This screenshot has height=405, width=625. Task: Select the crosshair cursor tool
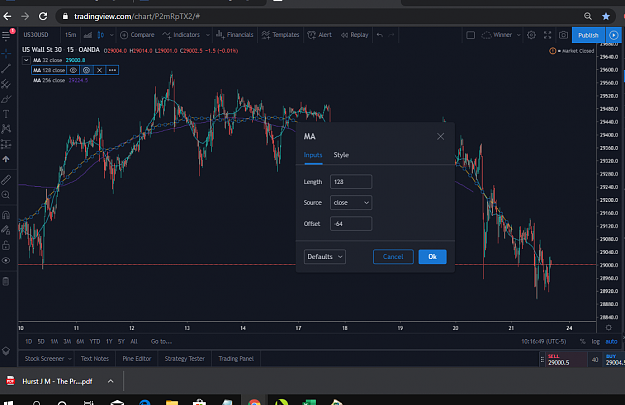pos(6,53)
